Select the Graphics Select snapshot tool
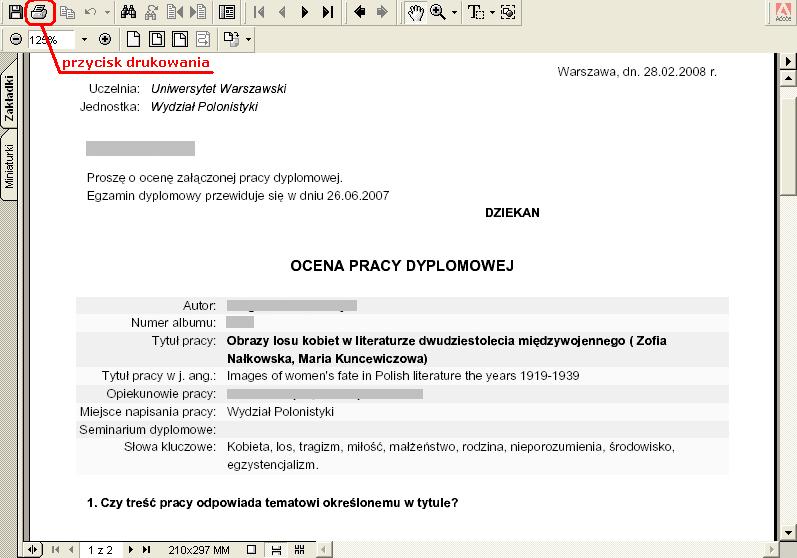This screenshot has width=797, height=558. (x=508, y=12)
